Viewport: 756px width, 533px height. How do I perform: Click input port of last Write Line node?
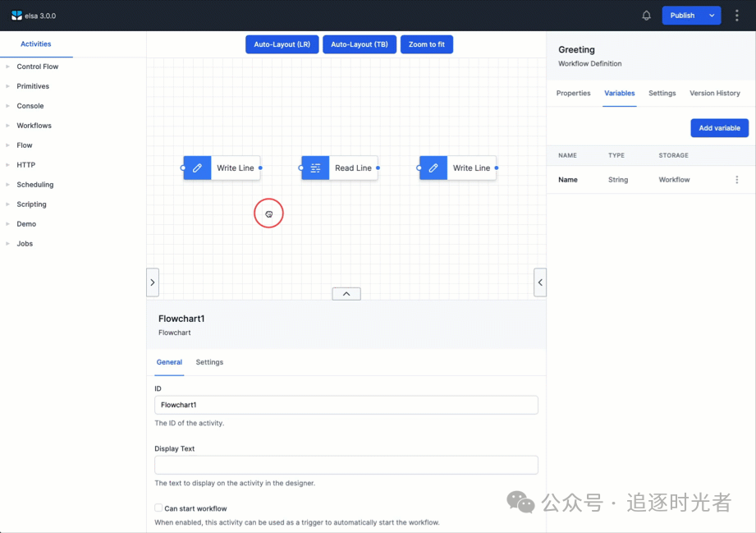(419, 168)
